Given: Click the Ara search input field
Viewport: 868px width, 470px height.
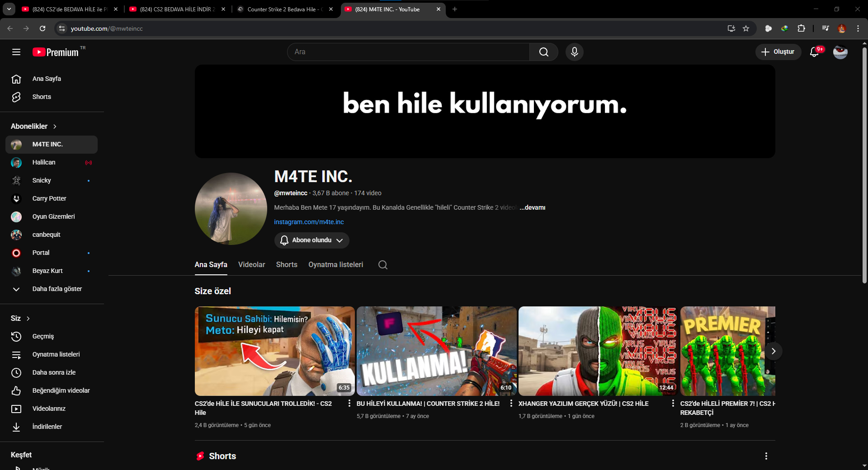Looking at the screenshot, I should pyautogui.click(x=409, y=52).
